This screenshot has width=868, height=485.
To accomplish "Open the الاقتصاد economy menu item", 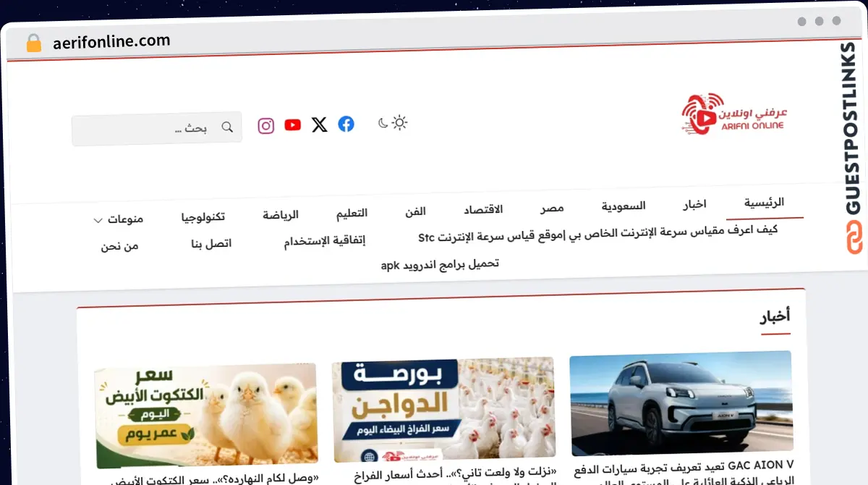I will (x=483, y=210).
